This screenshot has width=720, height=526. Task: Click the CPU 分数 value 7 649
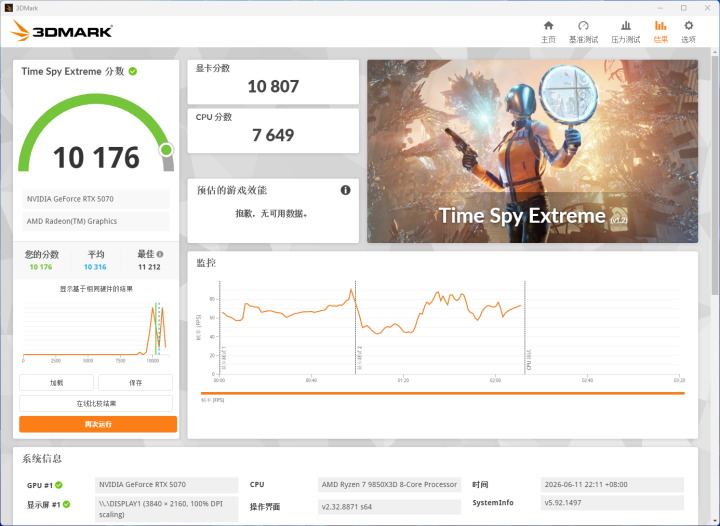273,135
